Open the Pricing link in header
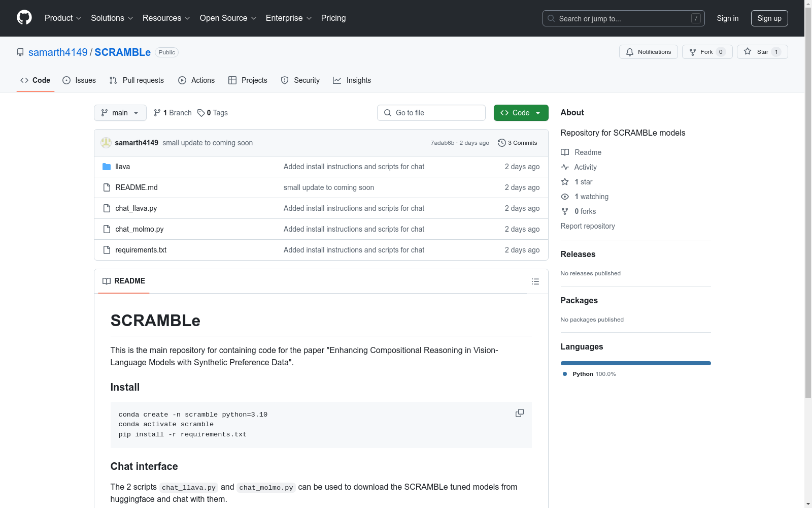The width and height of the screenshot is (812, 508). tap(333, 18)
